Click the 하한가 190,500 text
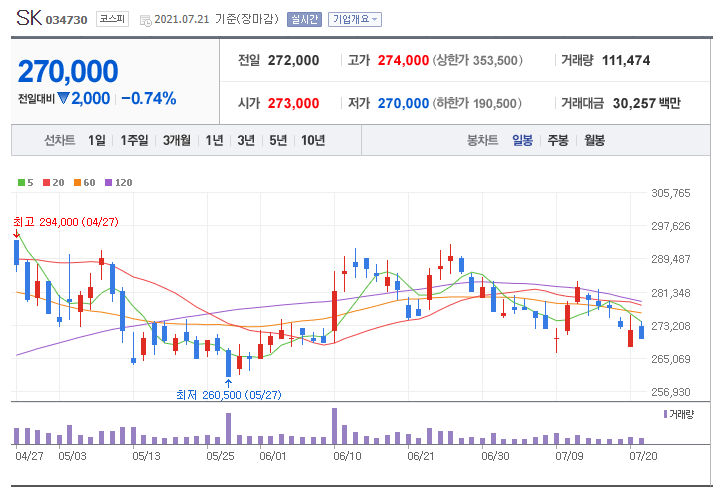Image resolution: width=713 pixels, height=487 pixels. 477,103
